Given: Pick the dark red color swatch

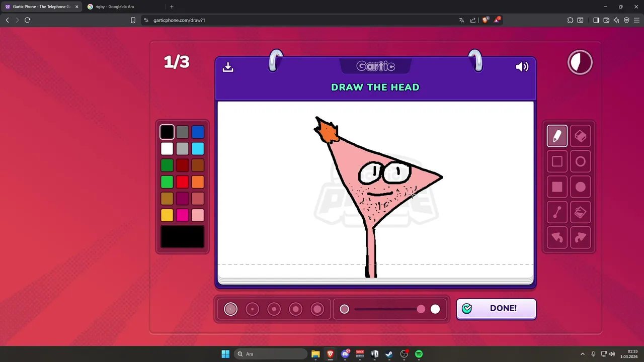Looking at the screenshot, I should 182,165.
